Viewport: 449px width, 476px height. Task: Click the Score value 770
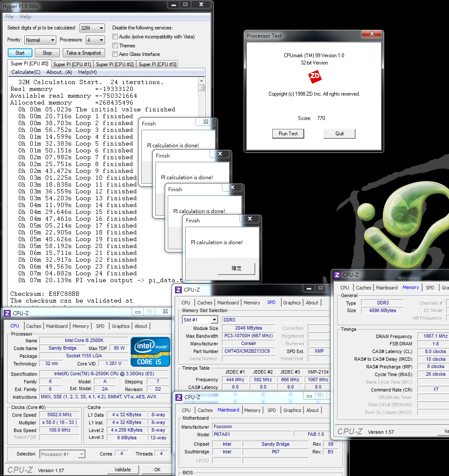pyautogui.click(x=321, y=118)
